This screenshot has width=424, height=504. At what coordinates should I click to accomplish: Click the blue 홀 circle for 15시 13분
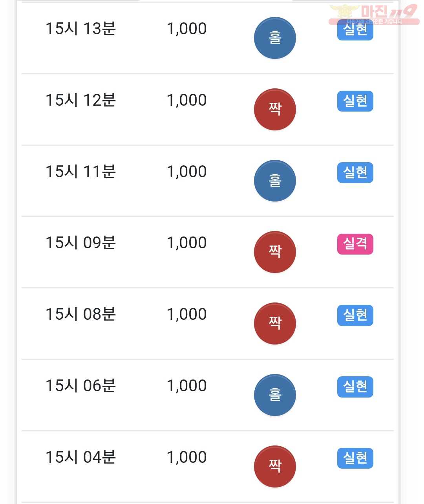(275, 38)
